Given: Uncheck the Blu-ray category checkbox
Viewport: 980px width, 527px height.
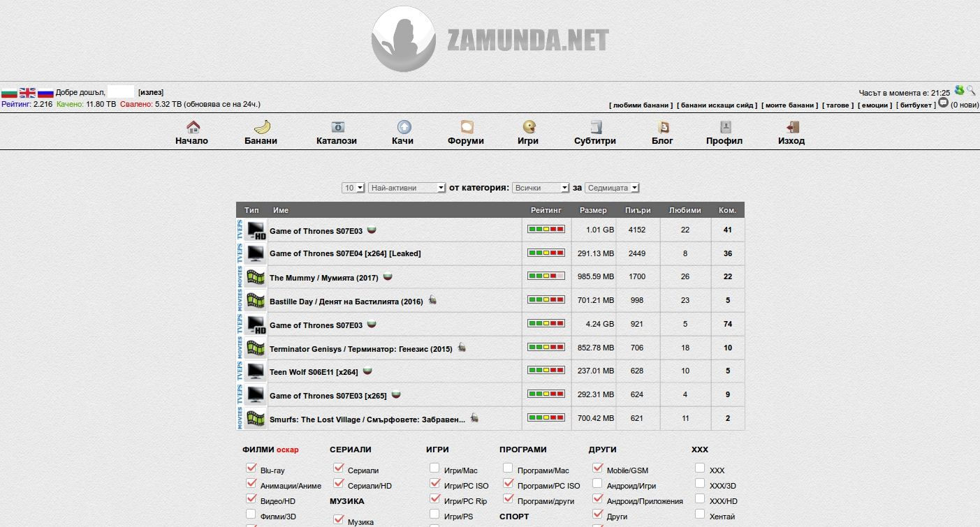Looking at the screenshot, I should [x=251, y=468].
